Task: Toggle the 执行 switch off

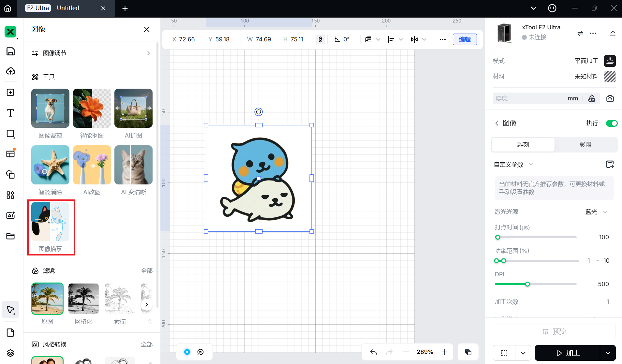Action: 611,123
